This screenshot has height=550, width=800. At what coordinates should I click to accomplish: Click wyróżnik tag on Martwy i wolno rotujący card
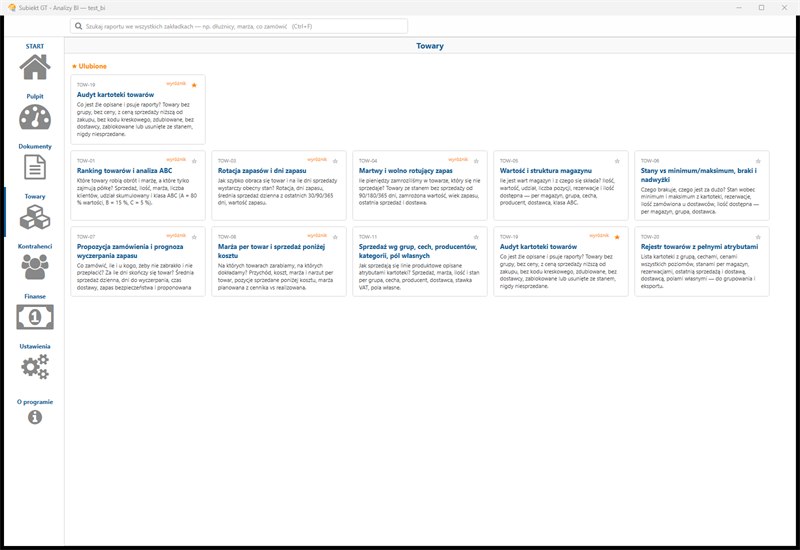point(458,160)
